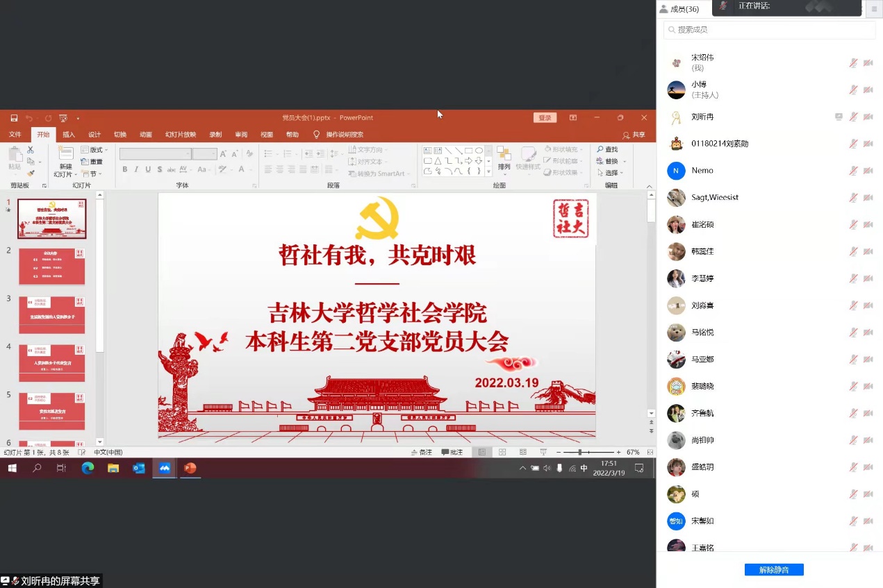Switch to the Slide Show (幻灯片放映) tab
883x588 pixels.
click(x=180, y=135)
